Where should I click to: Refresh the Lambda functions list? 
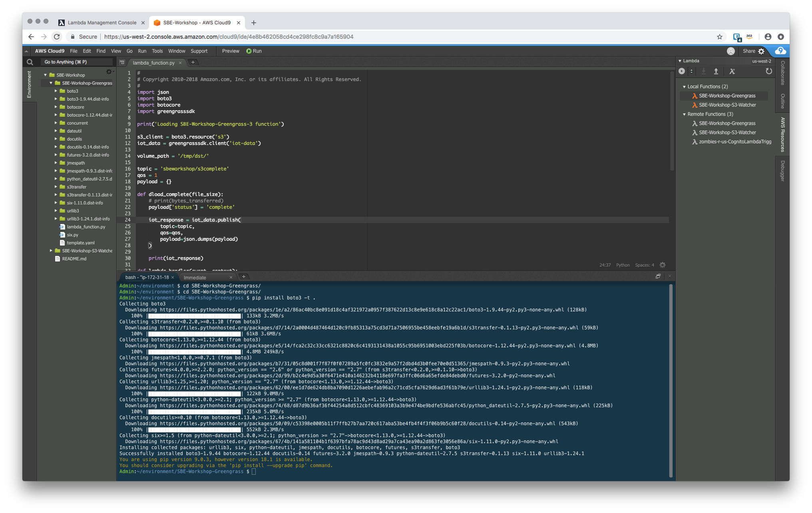[x=768, y=71]
